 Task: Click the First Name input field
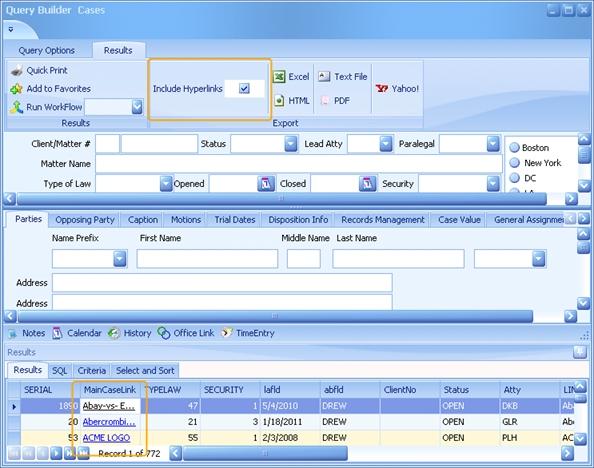click(x=207, y=259)
